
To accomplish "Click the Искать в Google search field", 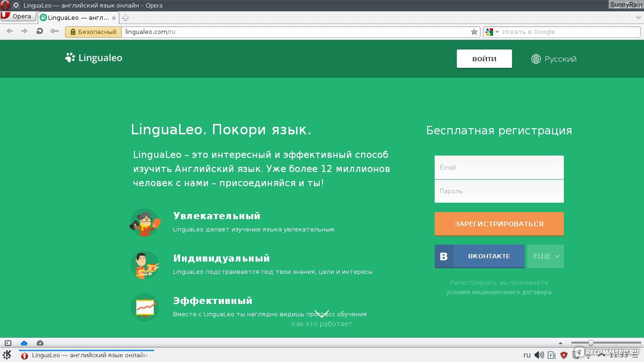I will 570,32.
